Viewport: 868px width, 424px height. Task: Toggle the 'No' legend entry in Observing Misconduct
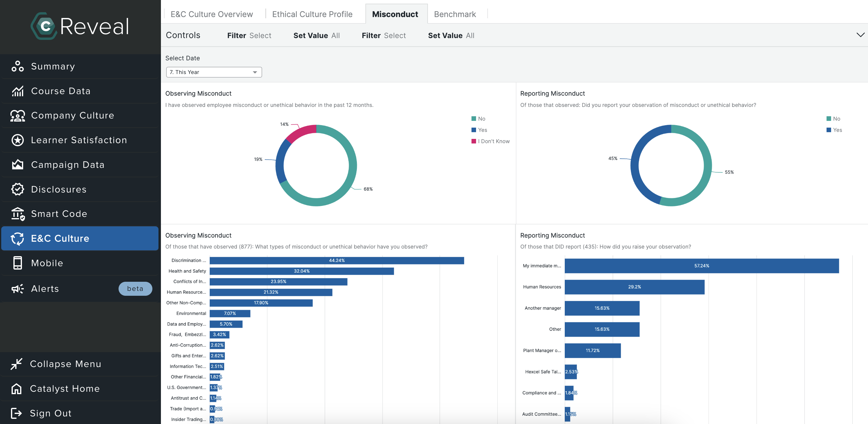(x=482, y=118)
